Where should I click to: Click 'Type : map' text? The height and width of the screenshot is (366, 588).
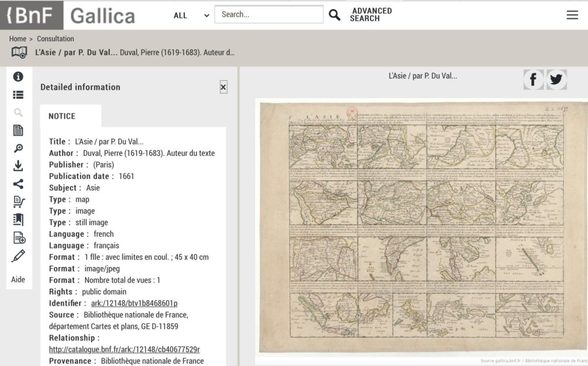(x=69, y=199)
